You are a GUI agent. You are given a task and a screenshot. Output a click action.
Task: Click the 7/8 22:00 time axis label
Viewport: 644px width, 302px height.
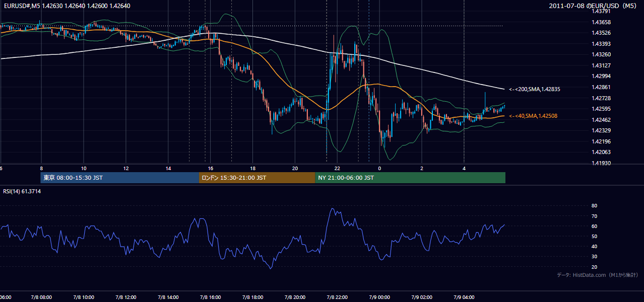tap(338, 297)
